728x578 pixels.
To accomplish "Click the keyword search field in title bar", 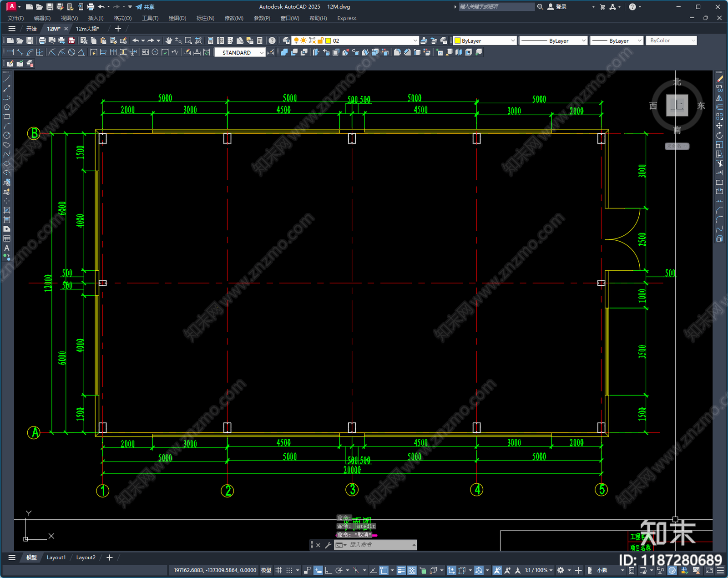I will click(496, 7).
